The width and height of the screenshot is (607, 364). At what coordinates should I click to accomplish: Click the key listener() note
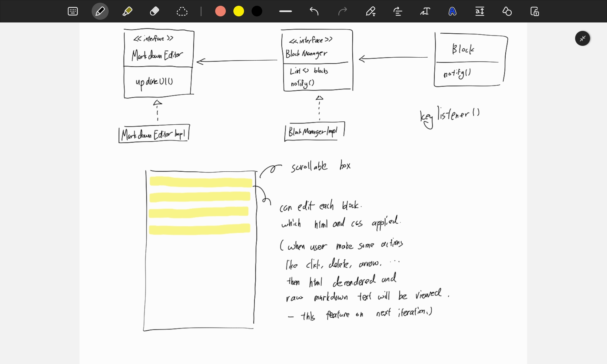(x=450, y=117)
